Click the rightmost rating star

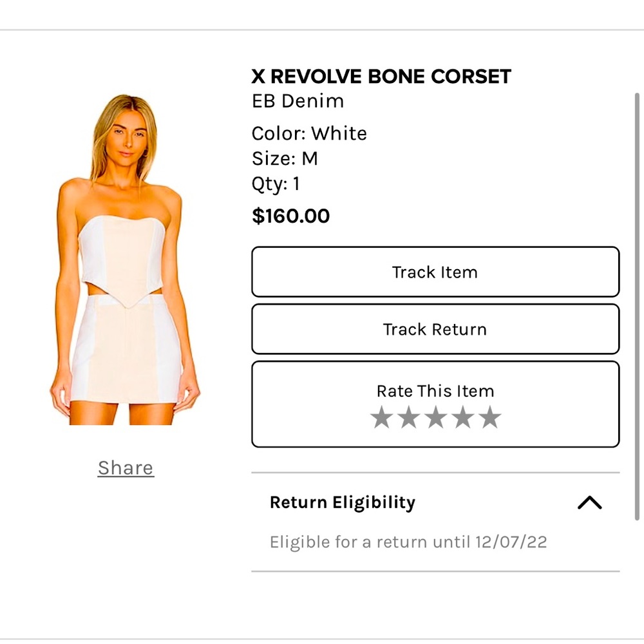[490, 417]
